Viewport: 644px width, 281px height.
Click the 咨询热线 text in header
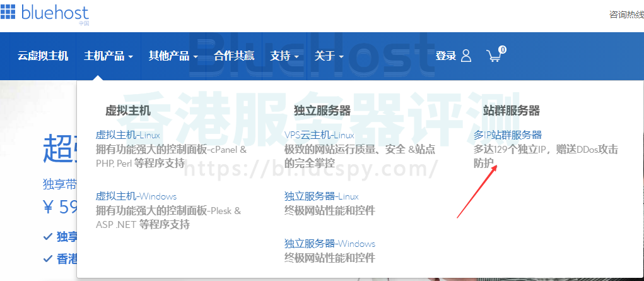pyautogui.click(x=626, y=15)
